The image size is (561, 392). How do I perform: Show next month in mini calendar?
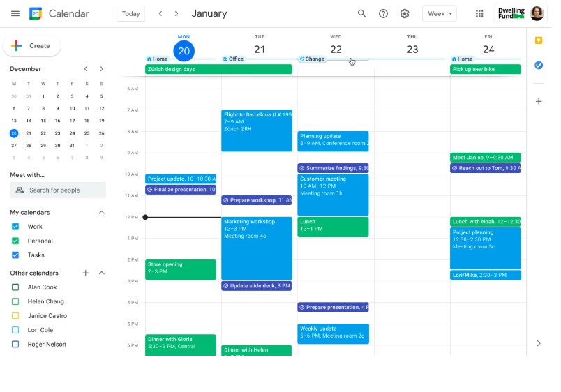[102, 68]
